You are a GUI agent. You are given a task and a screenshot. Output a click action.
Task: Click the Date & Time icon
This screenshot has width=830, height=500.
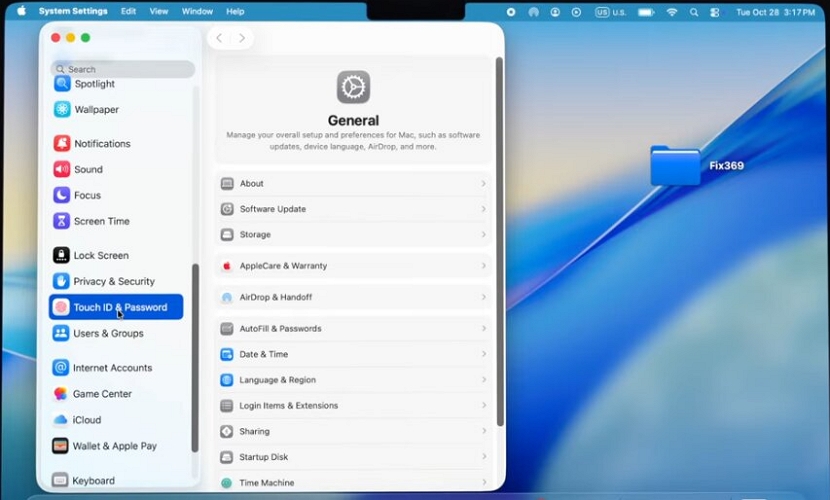coord(227,354)
